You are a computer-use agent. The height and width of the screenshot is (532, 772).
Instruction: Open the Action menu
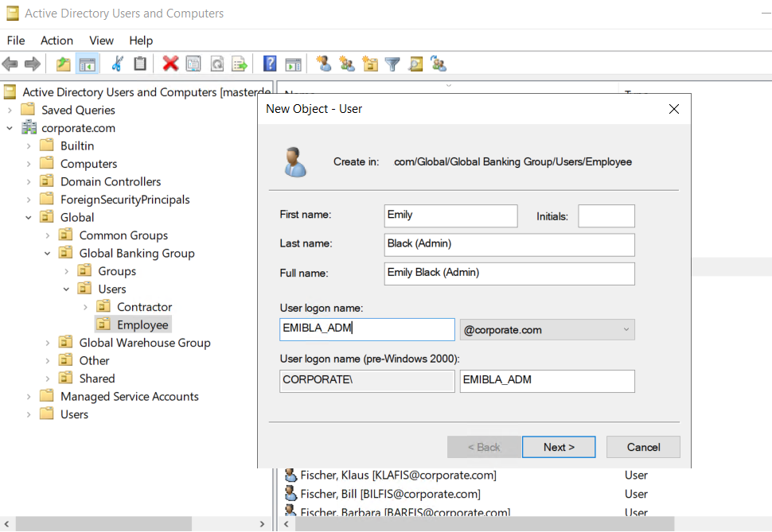point(57,41)
